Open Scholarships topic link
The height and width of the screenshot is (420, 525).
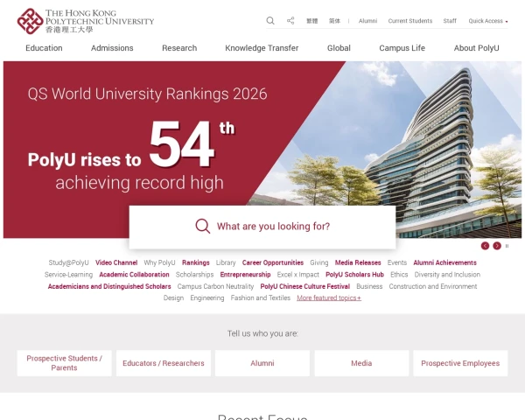pyautogui.click(x=194, y=275)
